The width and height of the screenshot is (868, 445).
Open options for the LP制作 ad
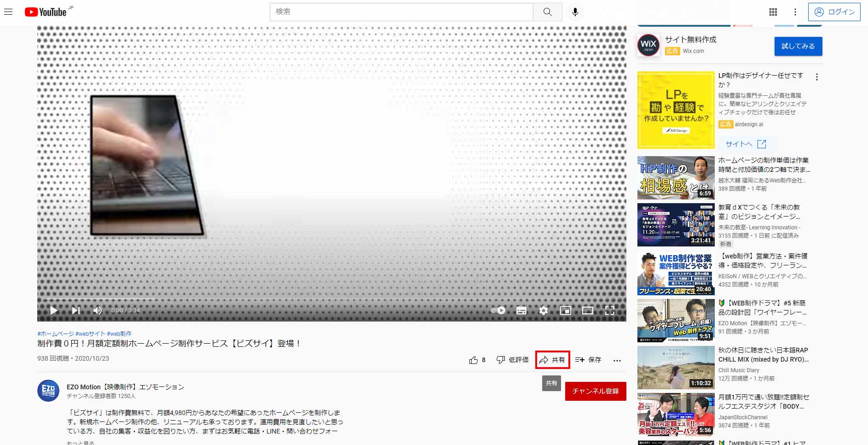tap(816, 77)
